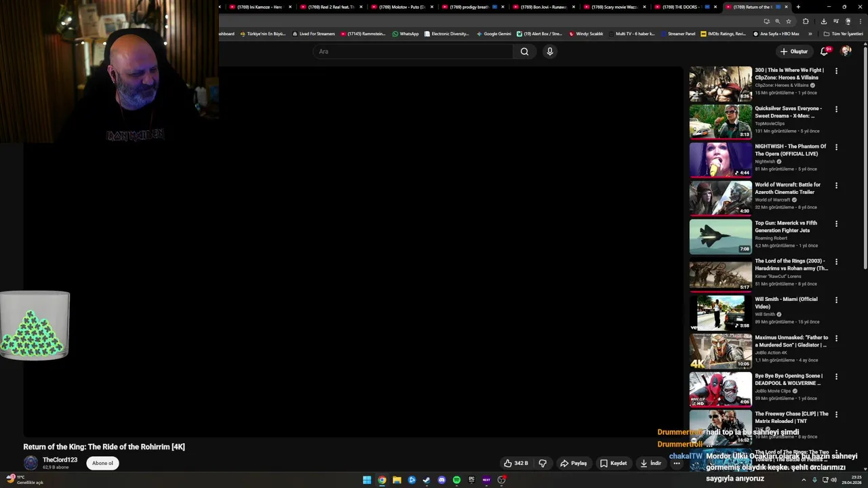Open Google Gemini bookmark
The height and width of the screenshot is (488, 868).
coord(494,33)
